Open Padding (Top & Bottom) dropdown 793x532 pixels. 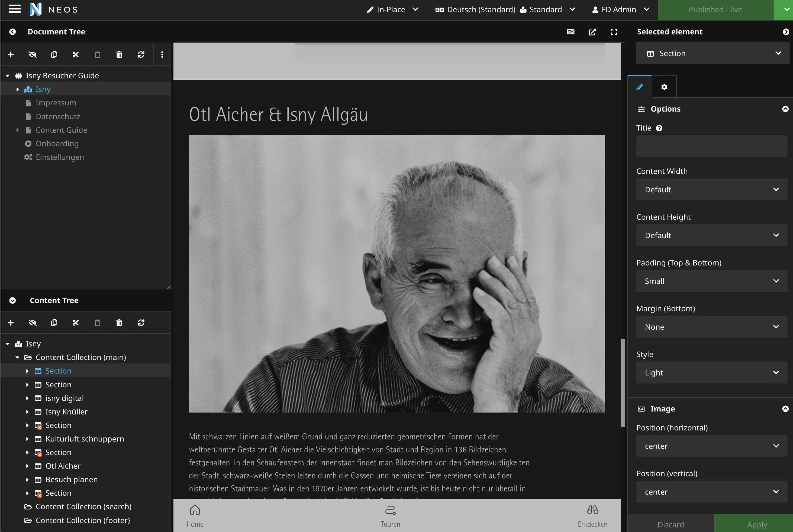pyautogui.click(x=711, y=281)
